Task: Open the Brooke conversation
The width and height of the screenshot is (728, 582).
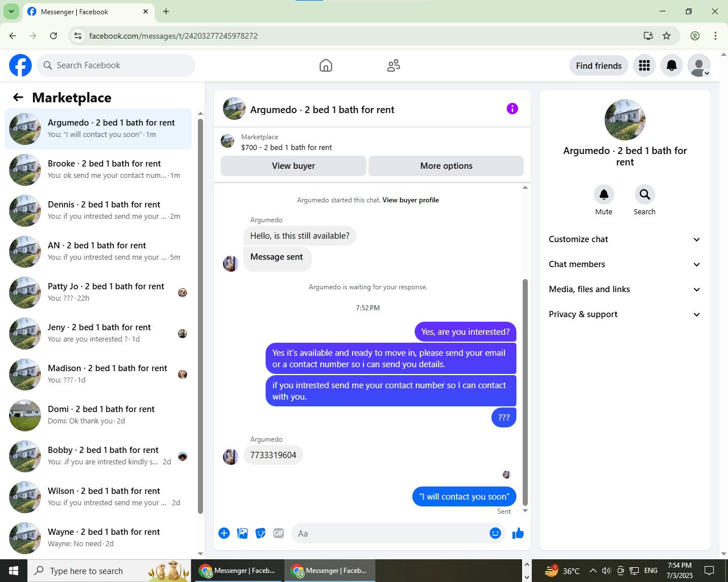Action: tap(98, 170)
